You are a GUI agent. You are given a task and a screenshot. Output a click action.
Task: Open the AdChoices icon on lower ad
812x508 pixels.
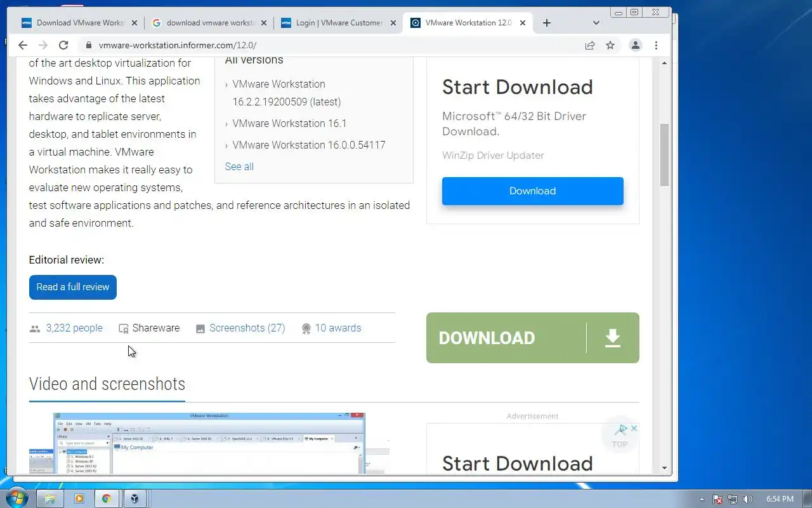tap(624, 429)
